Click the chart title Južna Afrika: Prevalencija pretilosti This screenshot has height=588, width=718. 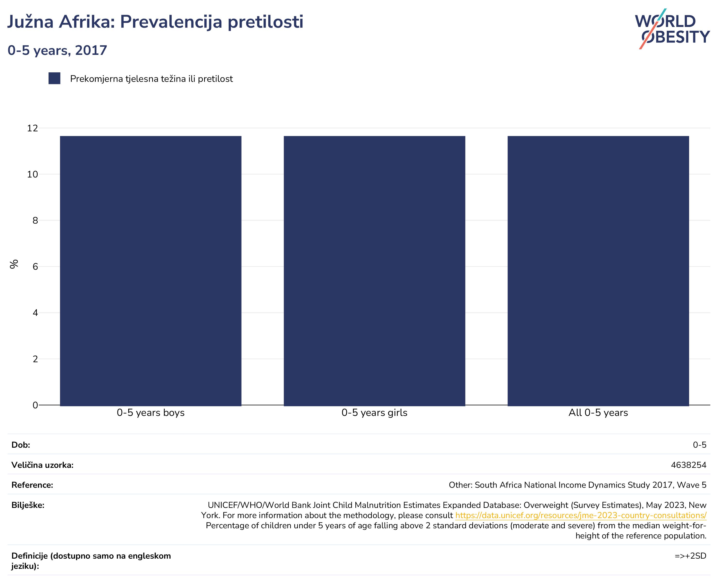click(155, 22)
